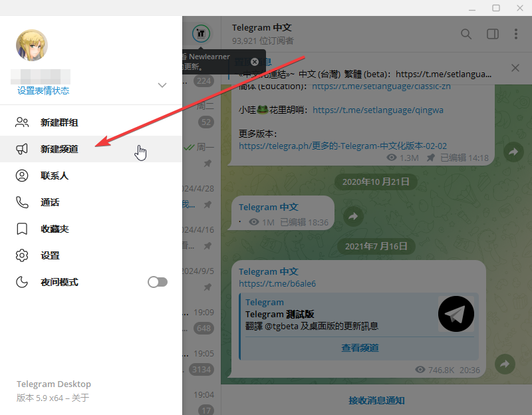
Task: Open search in Telegram 中文 chat
Action: pos(466,34)
